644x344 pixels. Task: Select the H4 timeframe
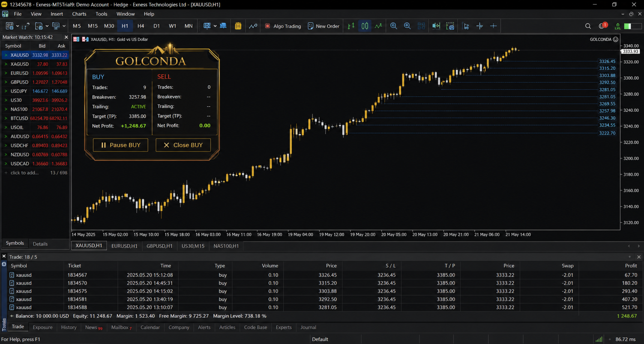coord(141,26)
